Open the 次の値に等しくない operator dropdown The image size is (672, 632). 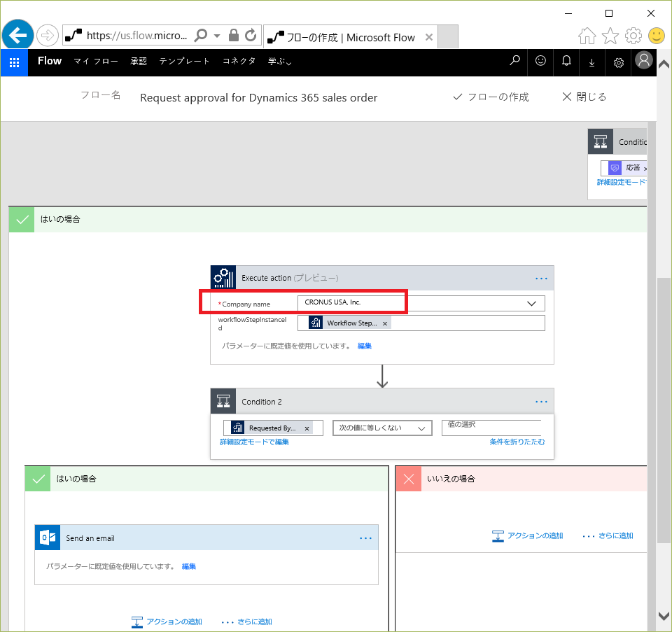tap(382, 428)
